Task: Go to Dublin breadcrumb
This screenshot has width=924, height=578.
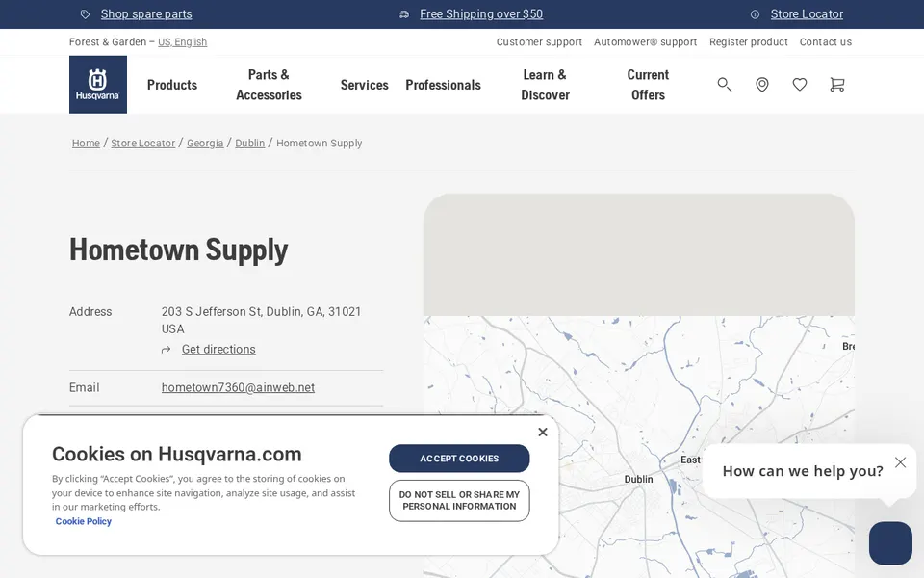Action: [250, 144]
